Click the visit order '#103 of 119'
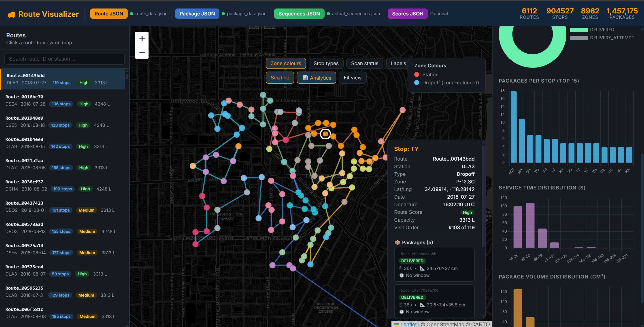Screen dimensions: 644x327 461,227
